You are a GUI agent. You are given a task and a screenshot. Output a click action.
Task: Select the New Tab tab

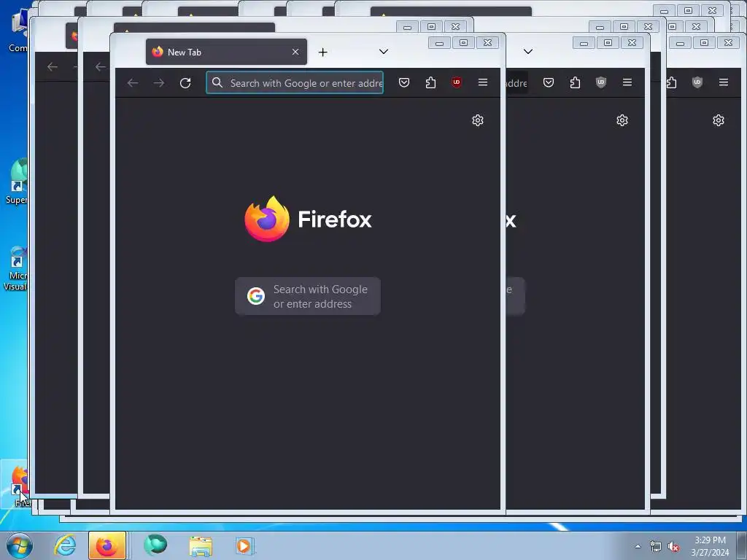coord(226,52)
